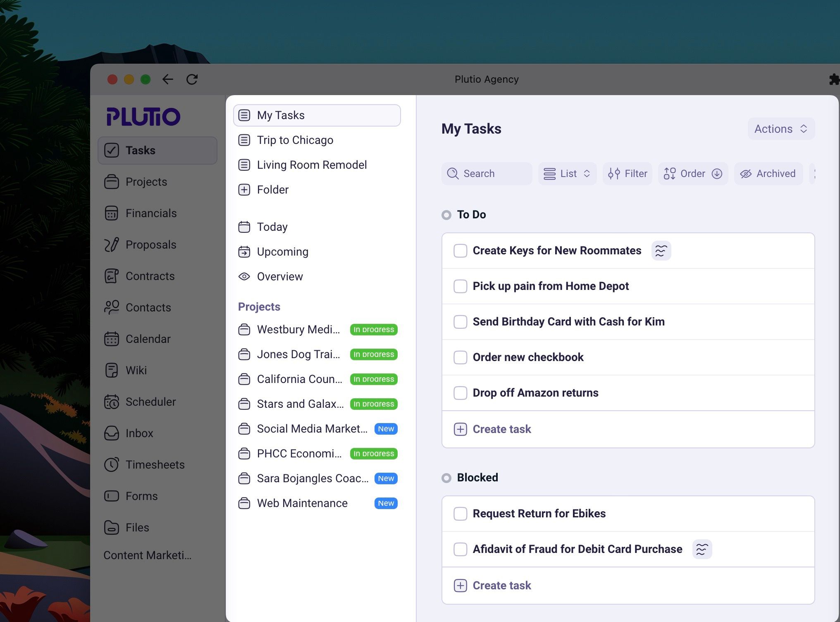Reload the page using the browser refresh arrow
Image resolution: width=840 pixels, height=622 pixels.
192,79
